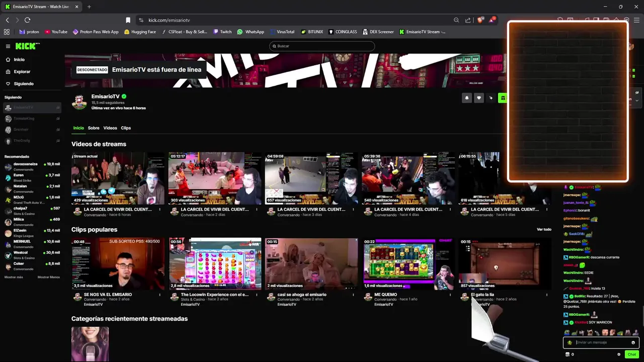Switch to the Videos tab
644x362 pixels.
pyautogui.click(x=110, y=128)
